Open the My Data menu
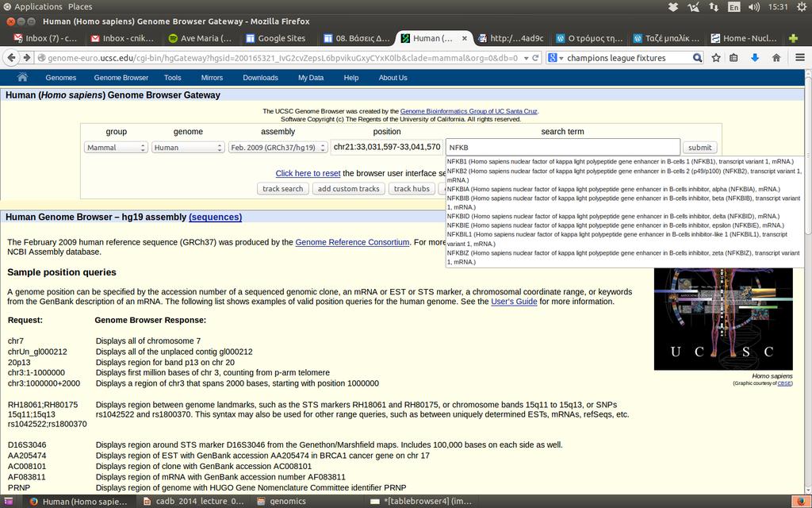812x508 pixels. pyautogui.click(x=311, y=78)
